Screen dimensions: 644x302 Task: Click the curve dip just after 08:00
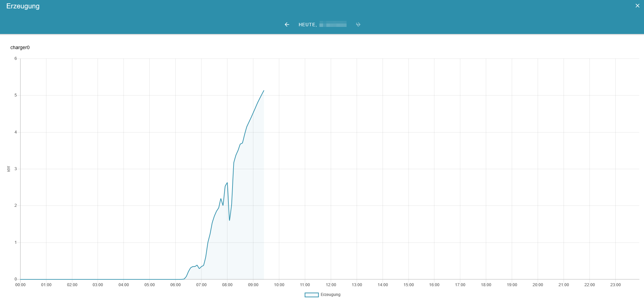coord(229,220)
